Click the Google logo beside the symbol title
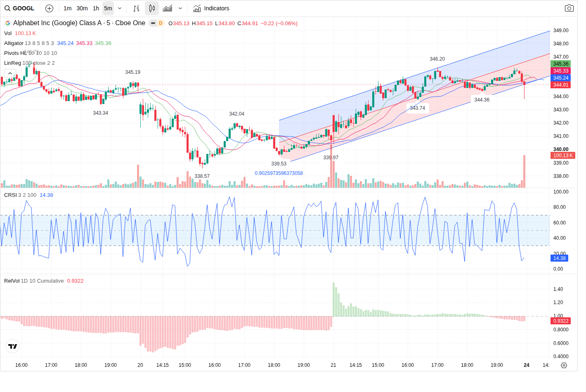This screenshot has width=586, height=392. point(8,24)
